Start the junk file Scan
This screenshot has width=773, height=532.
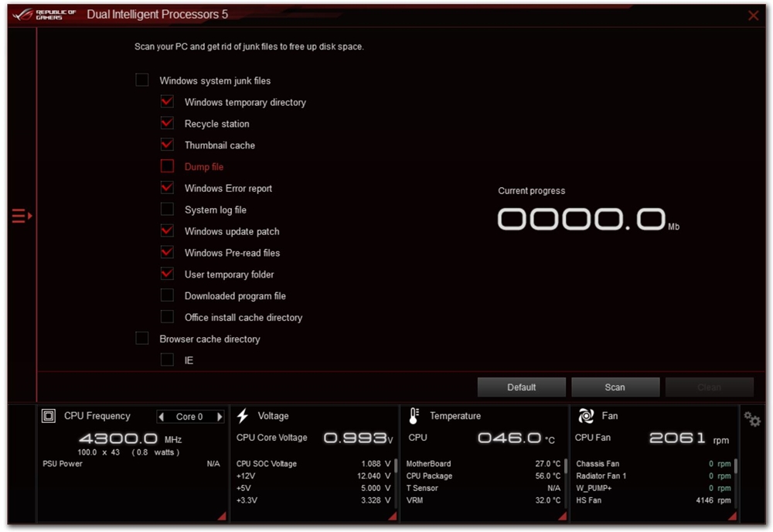[615, 387]
